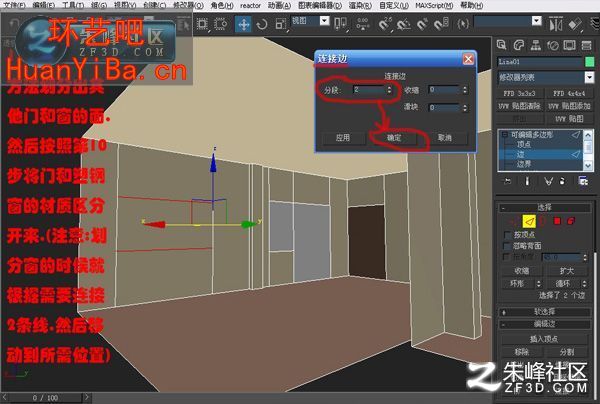The height and width of the screenshot is (404, 600).
Task: Collapse the 选择 rollout
Action: click(x=545, y=207)
